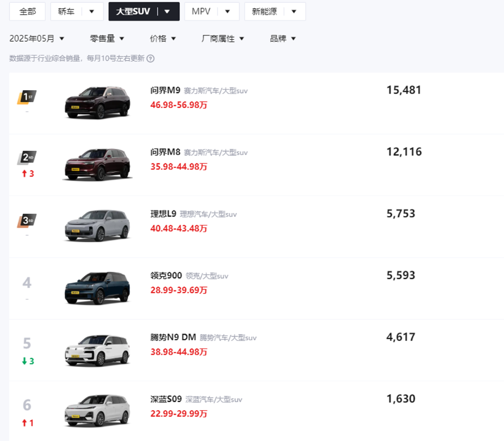
Task: Click the rank 4 number
Action: click(27, 283)
